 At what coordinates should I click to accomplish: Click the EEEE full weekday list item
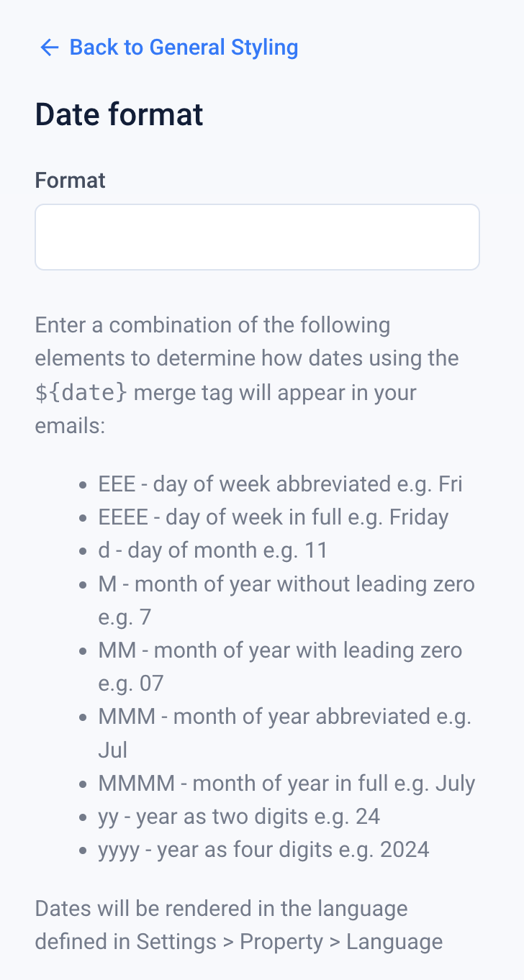[x=273, y=517]
